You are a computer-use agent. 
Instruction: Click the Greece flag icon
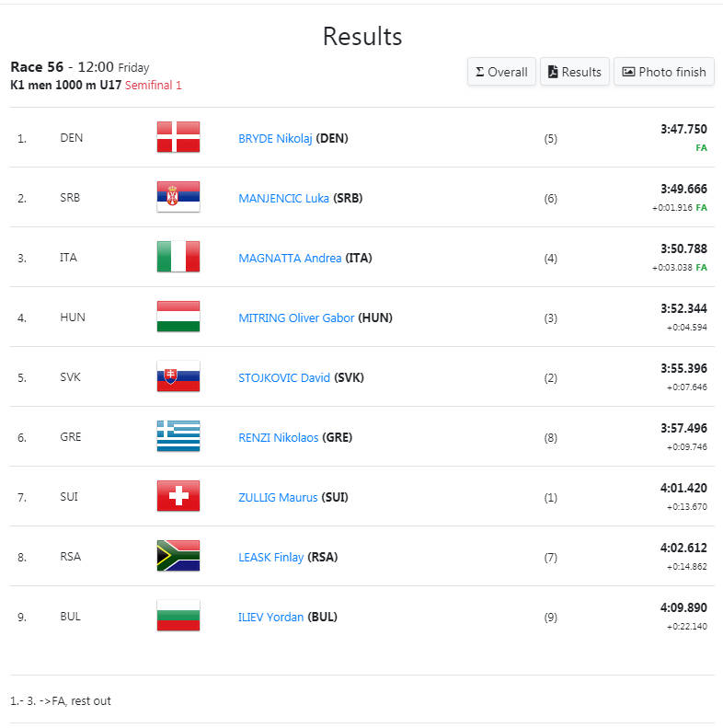point(178,436)
